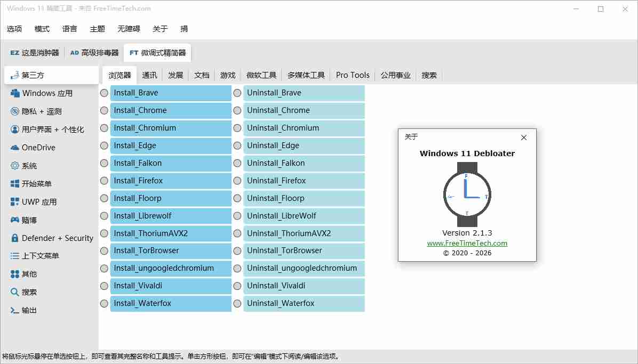Open the OneDrive cloud icon

pyautogui.click(x=14, y=147)
